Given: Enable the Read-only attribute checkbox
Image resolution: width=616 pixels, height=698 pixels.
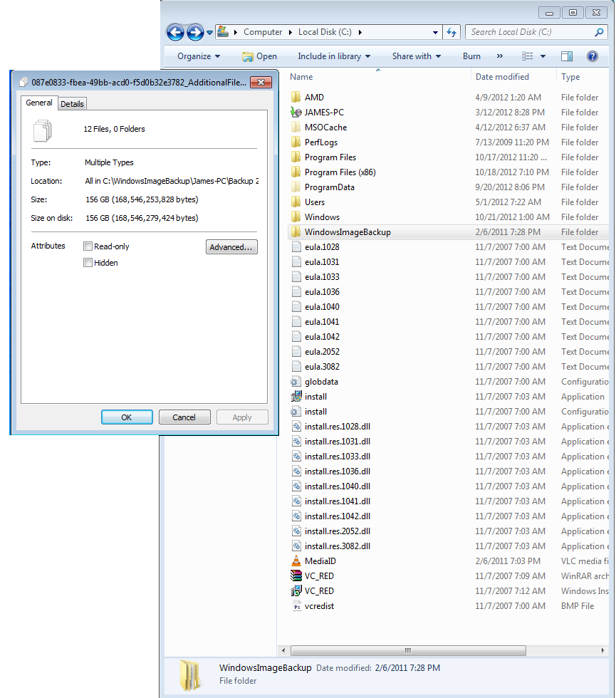Looking at the screenshot, I should point(88,246).
